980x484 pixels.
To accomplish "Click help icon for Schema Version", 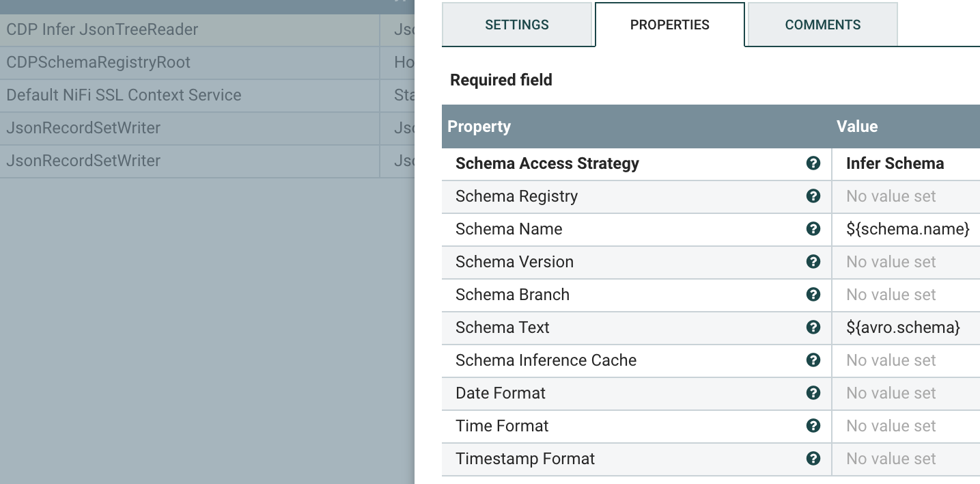I will [x=813, y=262].
